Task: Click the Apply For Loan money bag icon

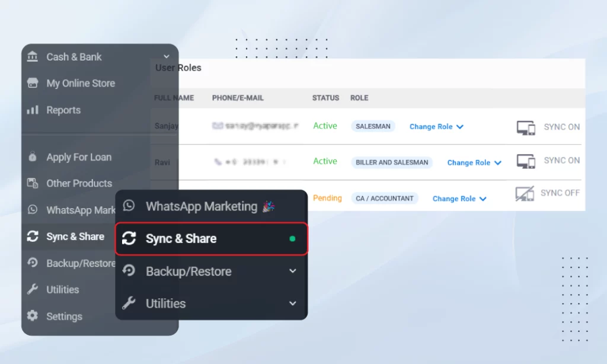Action: pyautogui.click(x=33, y=157)
